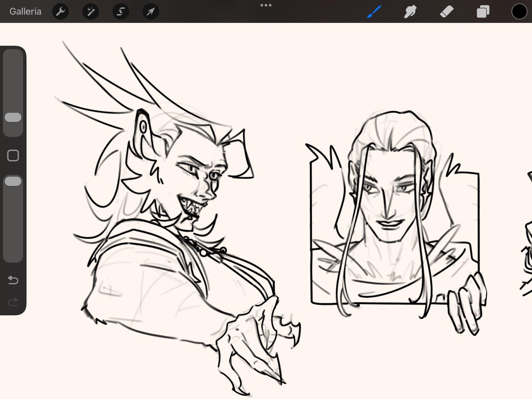
Task: Tap the three-dot menu at top center
Action: point(266,5)
